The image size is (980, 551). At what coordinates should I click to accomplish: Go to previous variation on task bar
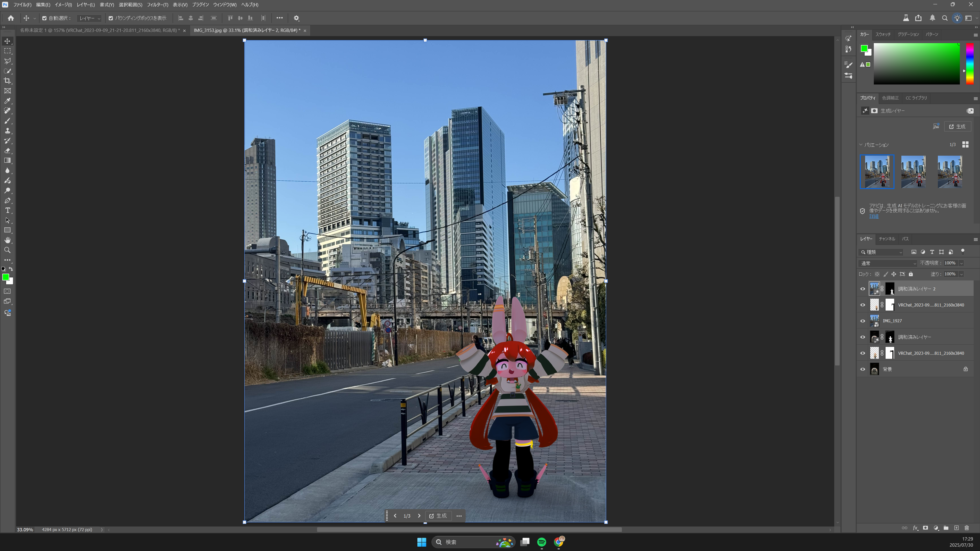395,516
